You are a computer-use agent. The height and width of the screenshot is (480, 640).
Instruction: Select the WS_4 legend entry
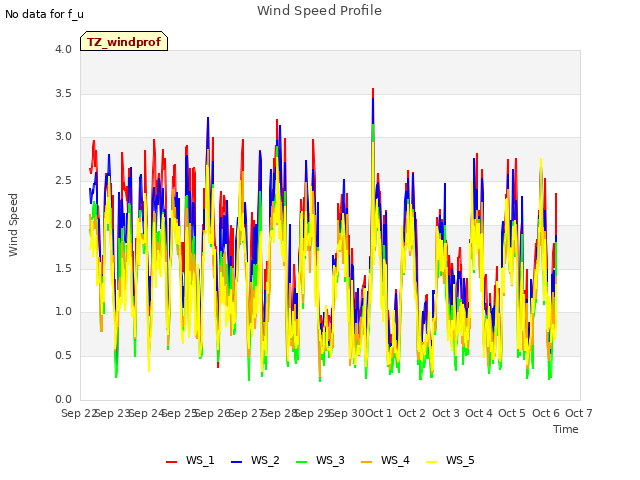click(385, 460)
